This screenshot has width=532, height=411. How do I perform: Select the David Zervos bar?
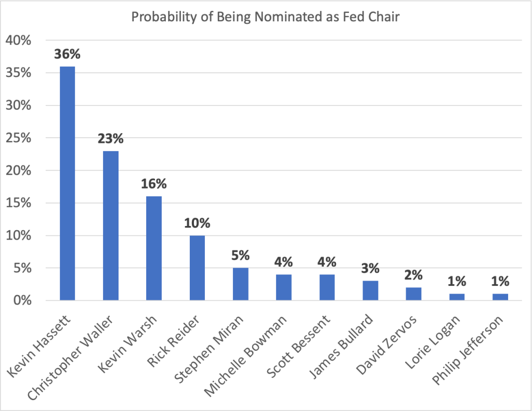point(413,294)
